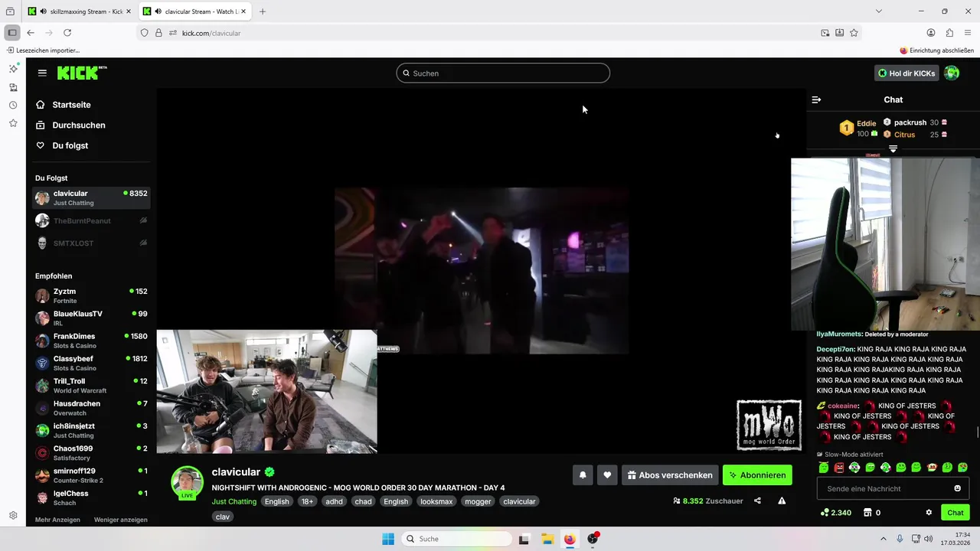Click the browser address bar URL
This screenshot has height=551, width=980.
coord(211,33)
